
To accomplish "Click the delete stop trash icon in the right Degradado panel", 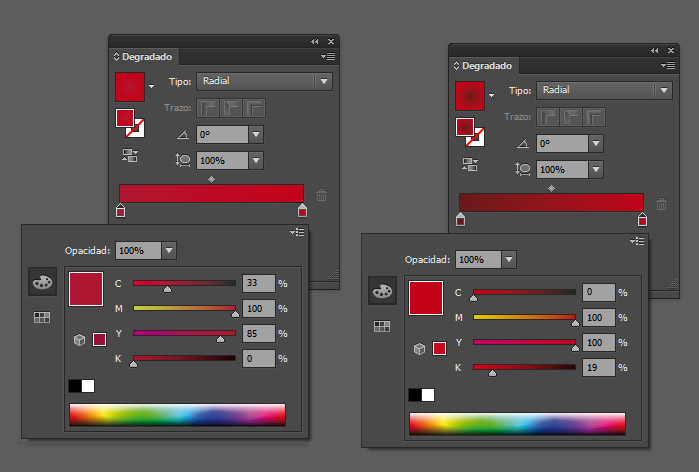I will pos(661,204).
